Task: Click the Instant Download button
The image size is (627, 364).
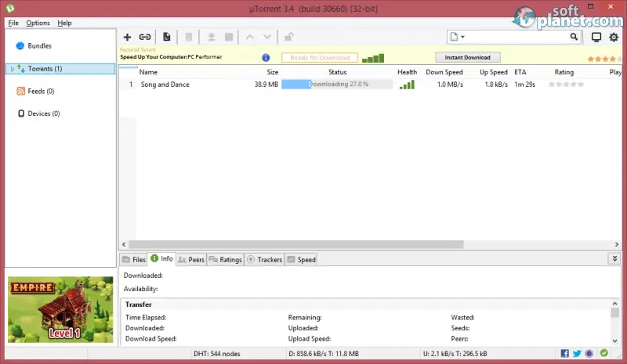Action: (x=467, y=58)
